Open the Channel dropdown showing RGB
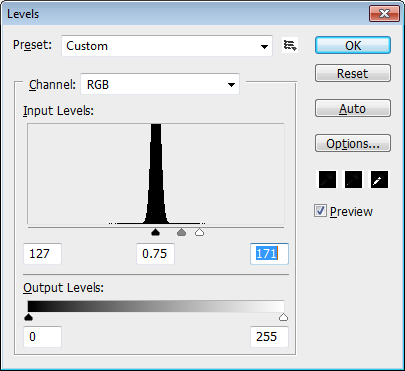 pos(160,84)
